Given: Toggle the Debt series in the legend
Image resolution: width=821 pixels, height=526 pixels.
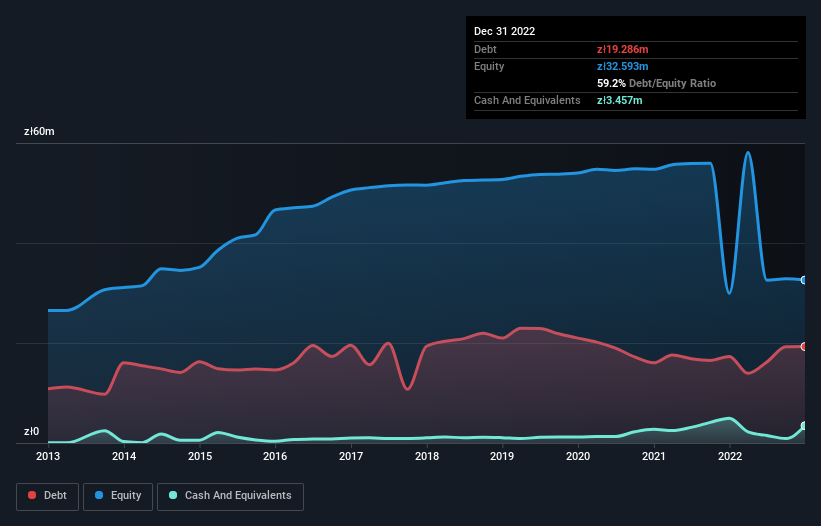Looking at the screenshot, I should 47,496.
